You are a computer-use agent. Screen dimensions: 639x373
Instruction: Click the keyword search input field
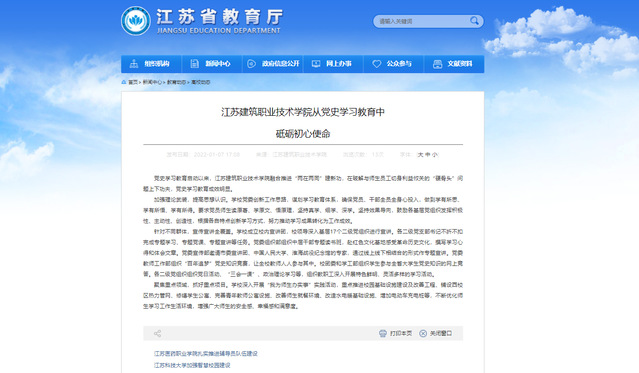point(422,21)
